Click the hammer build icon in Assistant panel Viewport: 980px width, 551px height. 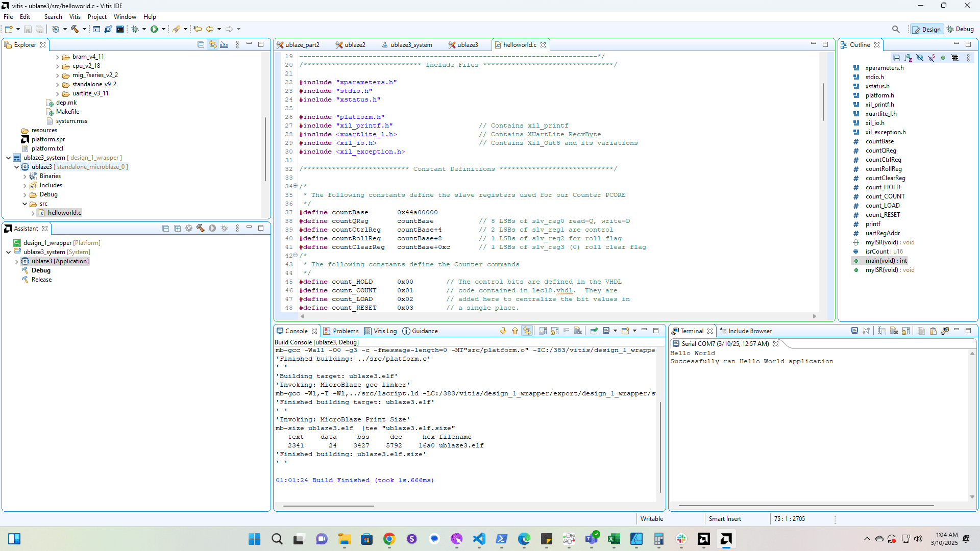[200, 228]
